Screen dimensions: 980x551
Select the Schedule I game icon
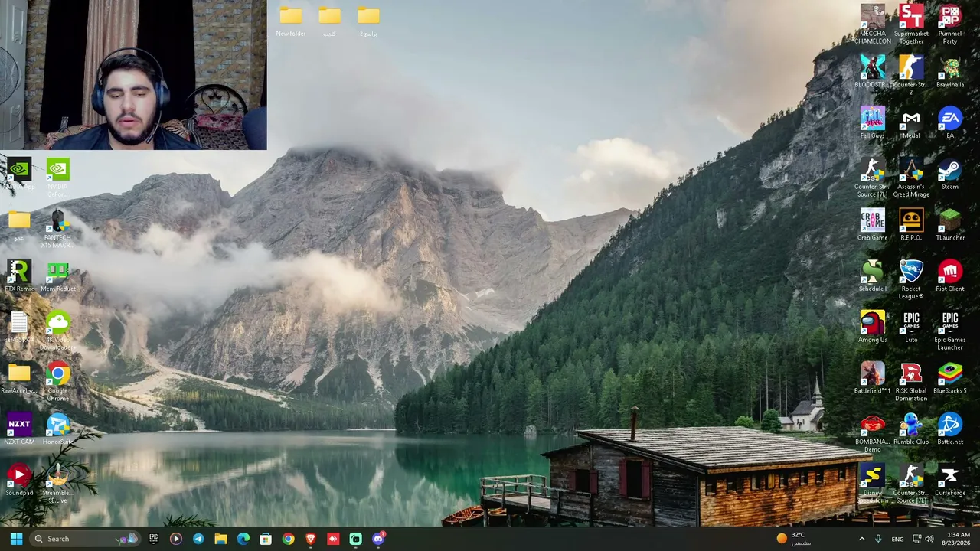(x=872, y=276)
